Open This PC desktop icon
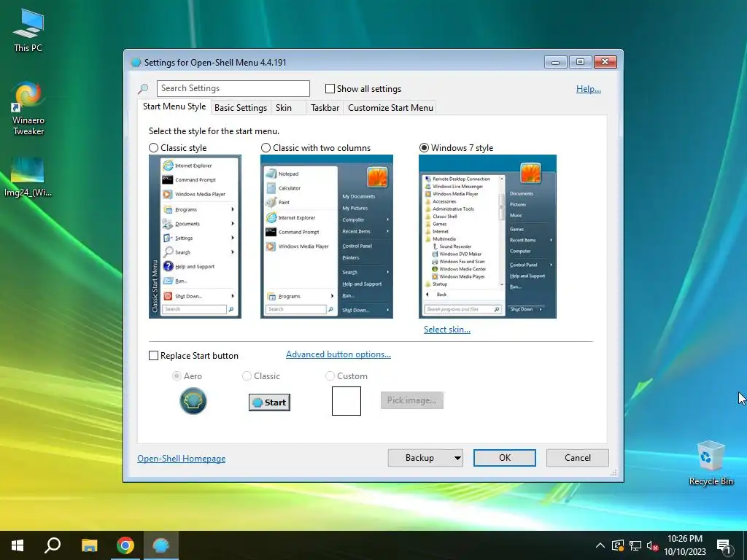The image size is (747, 560). (28, 30)
